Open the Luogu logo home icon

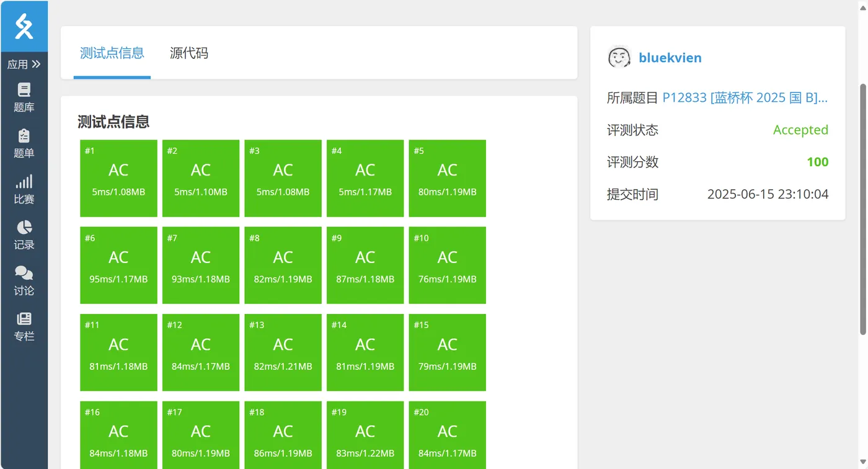point(24,27)
